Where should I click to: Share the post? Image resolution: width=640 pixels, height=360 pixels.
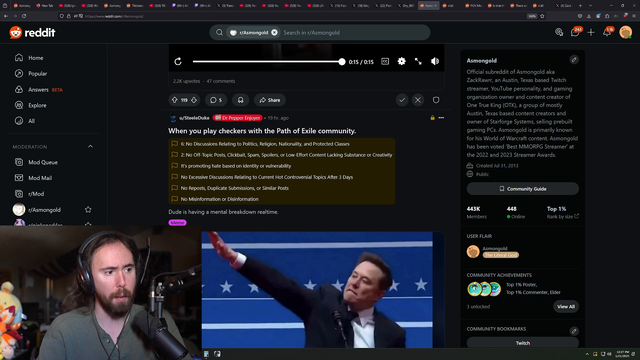tap(270, 100)
